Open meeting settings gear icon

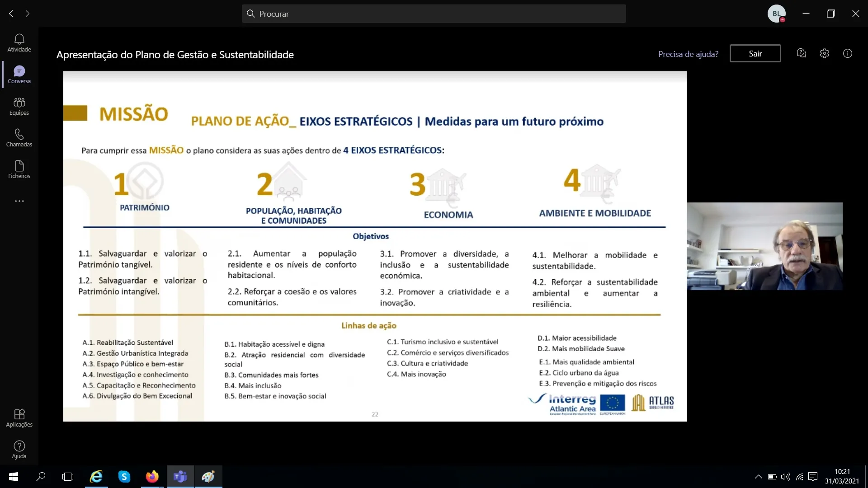tap(825, 53)
